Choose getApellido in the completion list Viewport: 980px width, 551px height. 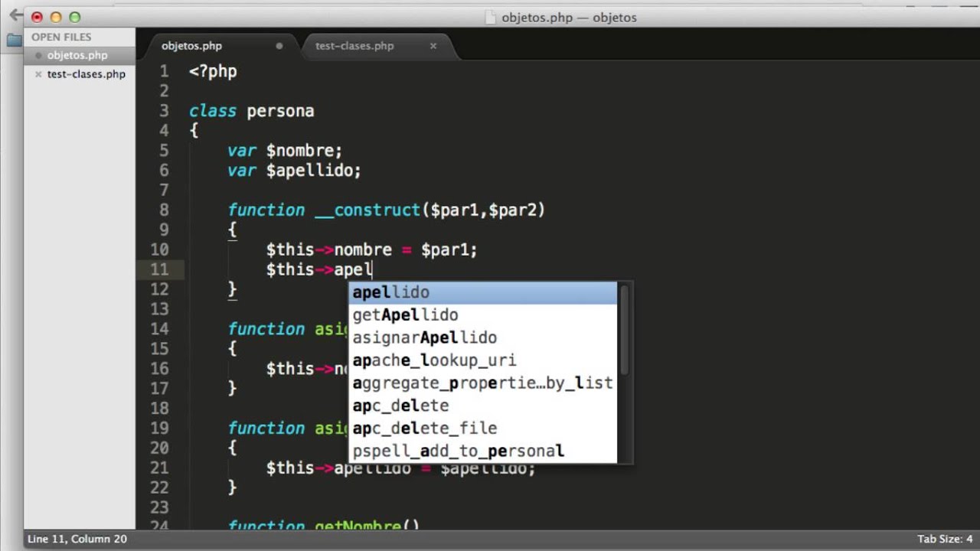click(405, 315)
